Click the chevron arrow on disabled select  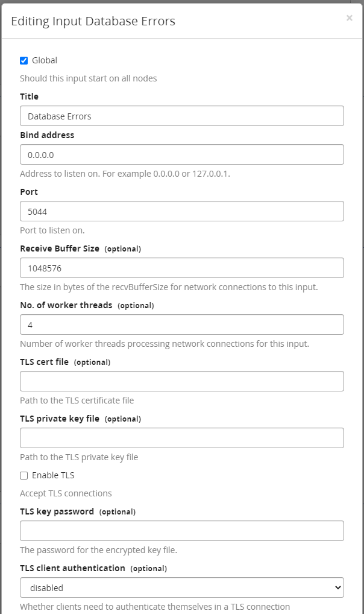pyautogui.click(x=337, y=588)
